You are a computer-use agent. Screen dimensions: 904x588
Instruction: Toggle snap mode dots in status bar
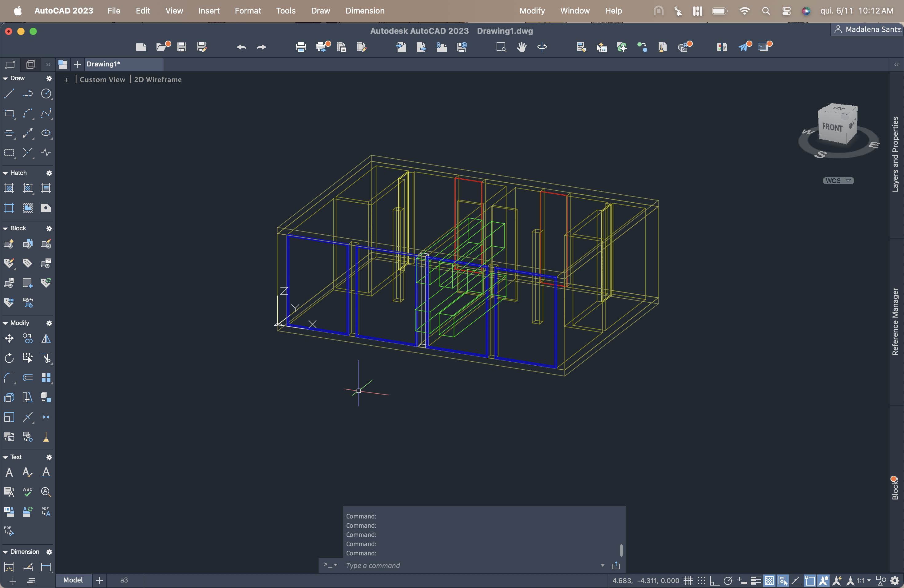pos(701,580)
